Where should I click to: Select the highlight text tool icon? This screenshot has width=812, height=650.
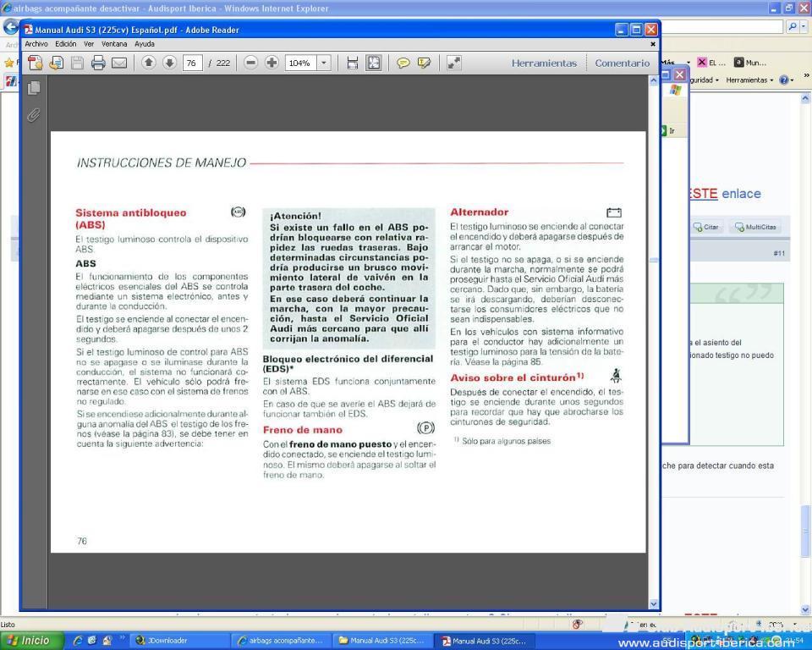[x=424, y=63]
